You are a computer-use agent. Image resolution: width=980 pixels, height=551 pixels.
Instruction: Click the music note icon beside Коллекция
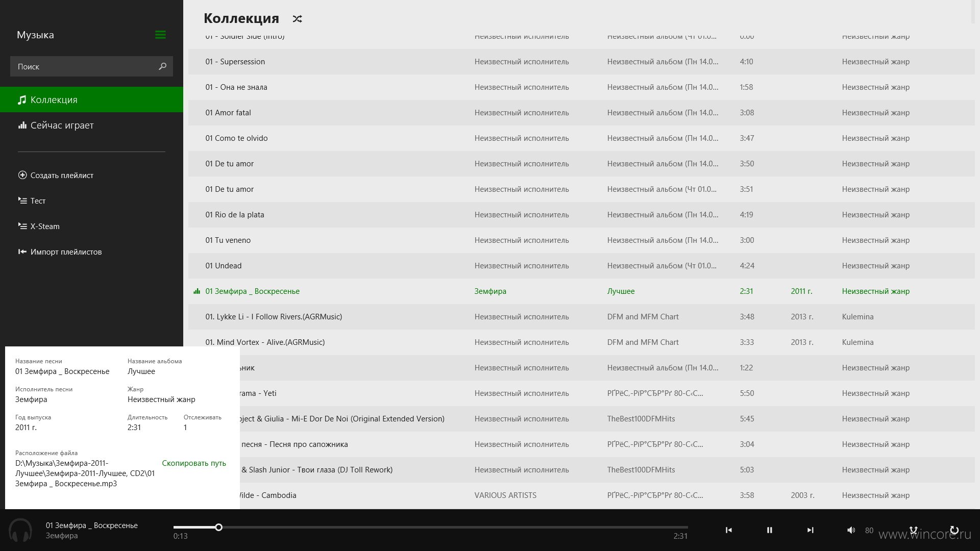pos(22,99)
